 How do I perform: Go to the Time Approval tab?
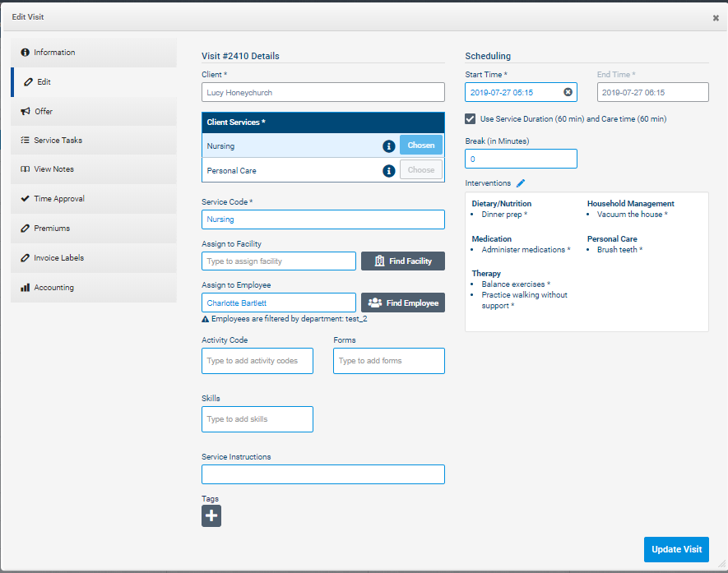click(94, 199)
